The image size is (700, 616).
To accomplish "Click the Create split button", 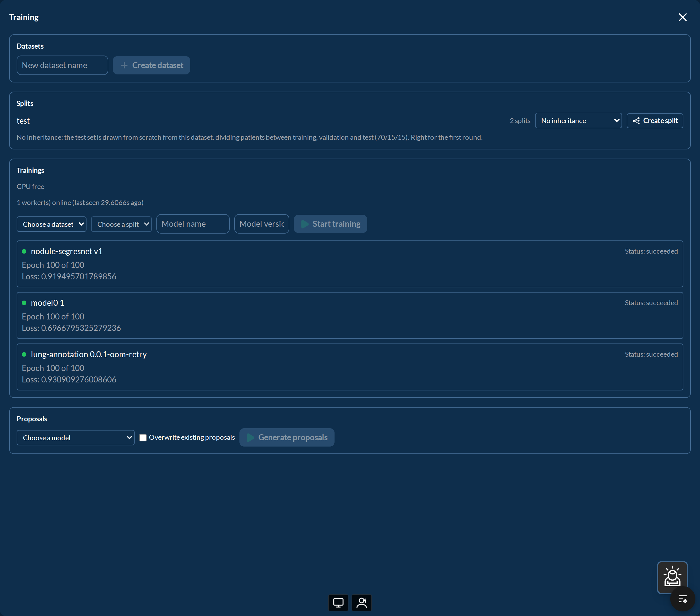I will click(654, 121).
